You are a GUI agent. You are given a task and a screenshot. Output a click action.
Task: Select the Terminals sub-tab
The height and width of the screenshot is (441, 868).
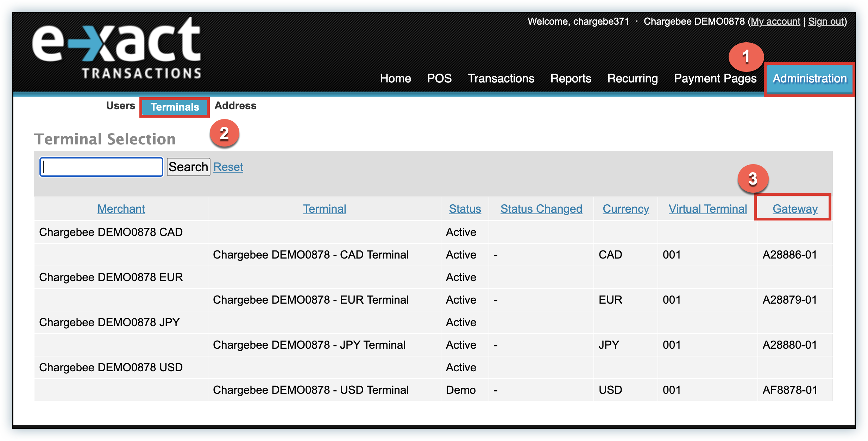175,107
